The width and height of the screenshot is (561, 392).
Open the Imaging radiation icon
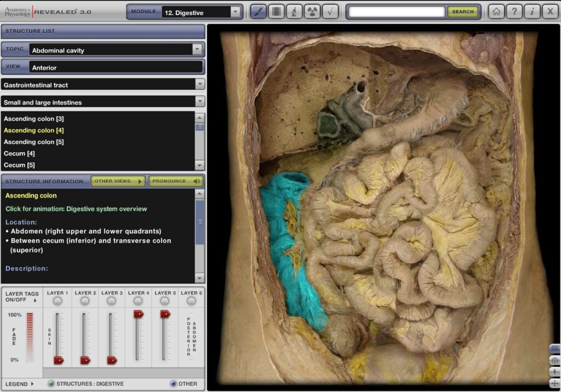click(x=313, y=11)
